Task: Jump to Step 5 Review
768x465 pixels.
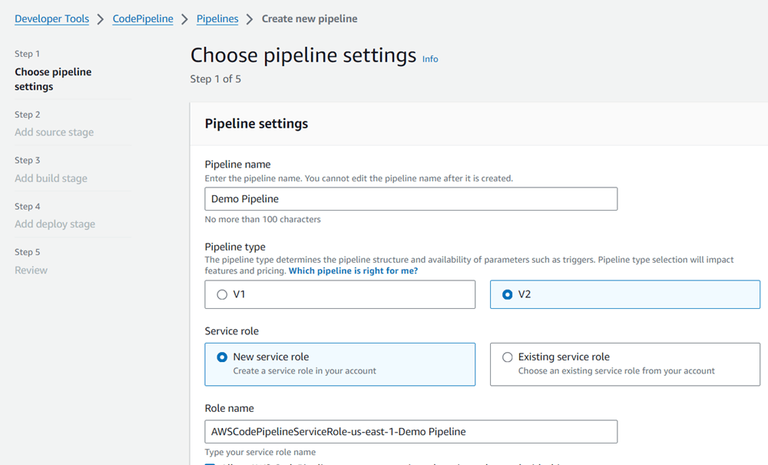Action: (x=31, y=270)
